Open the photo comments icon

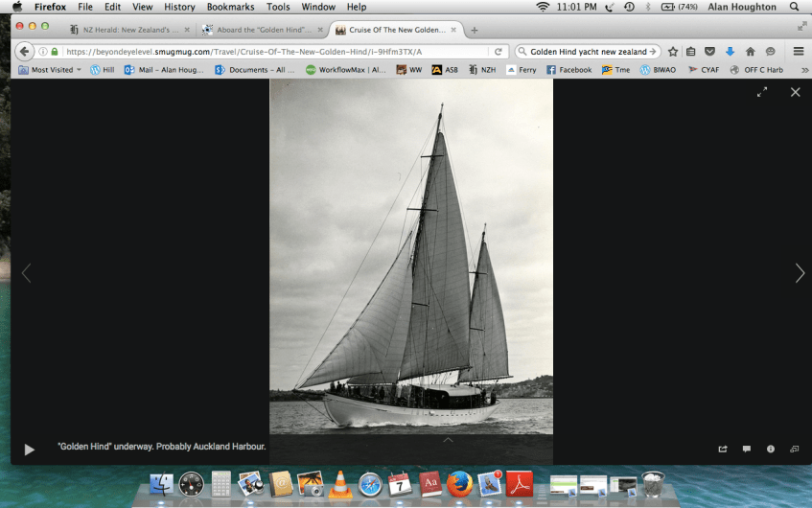point(747,449)
